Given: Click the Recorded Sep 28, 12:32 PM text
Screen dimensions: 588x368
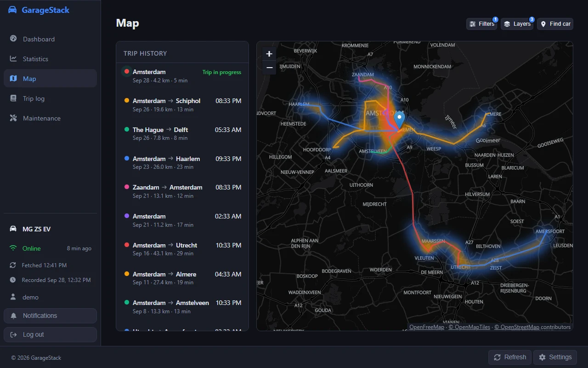Looking at the screenshot, I should [x=56, y=280].
